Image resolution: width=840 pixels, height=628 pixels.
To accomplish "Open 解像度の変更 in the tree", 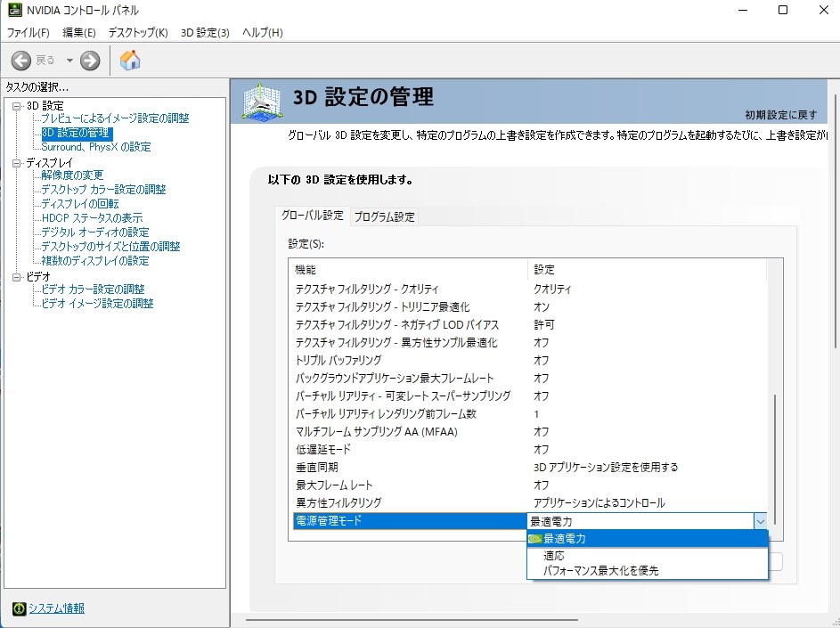I will coord(72,175).
